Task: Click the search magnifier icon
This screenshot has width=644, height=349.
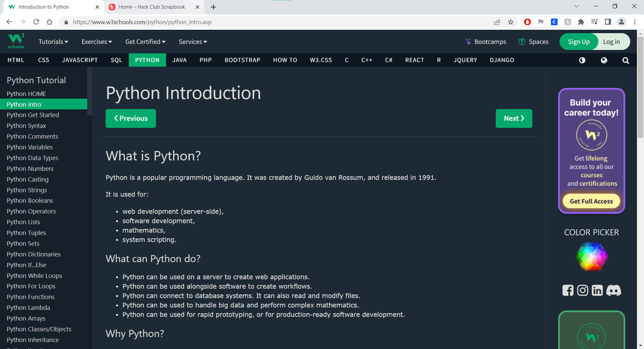Action: [625, 60]
